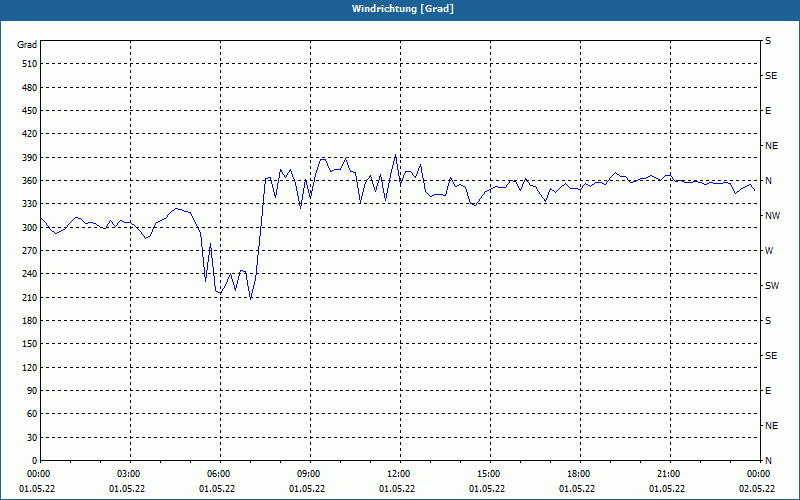Click the 330 degree axis label

pyautogui.click(x=29, y=204)
